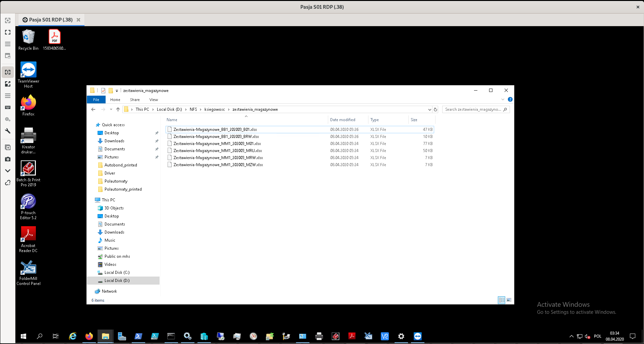Image resolution: width=644 pixels, height=344 pixels.
Task: Switch to details view layout
Action: (x=502, y=300)
